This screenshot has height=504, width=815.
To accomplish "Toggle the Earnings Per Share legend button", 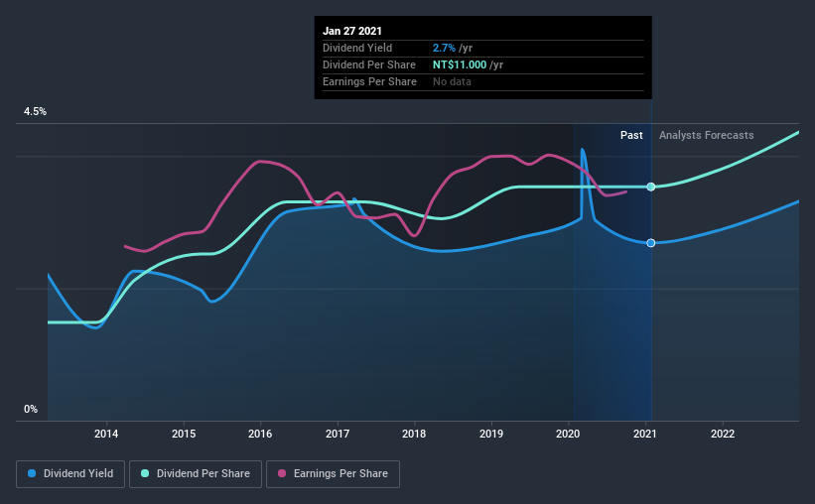I will (x=333, y=474).
